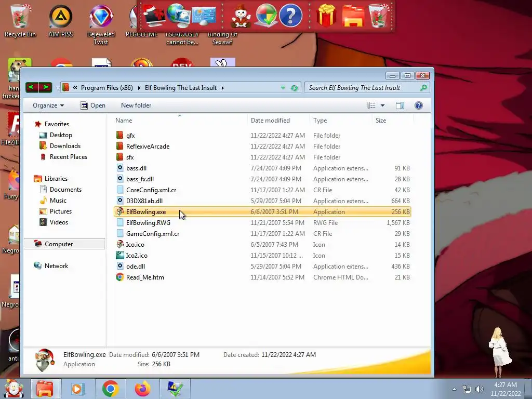Click the Explorer back arrow button
The height and width of the screenshot is (399, 532).
tap(32, 87)
